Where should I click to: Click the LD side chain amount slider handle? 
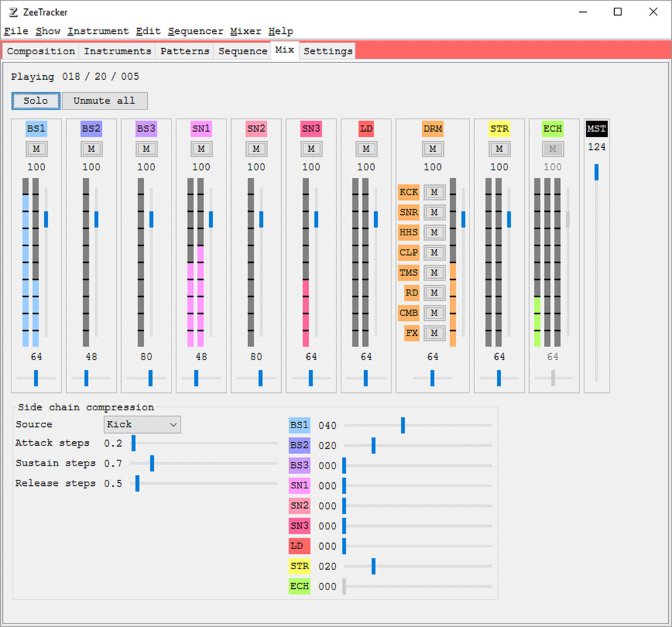pos(344,546)
